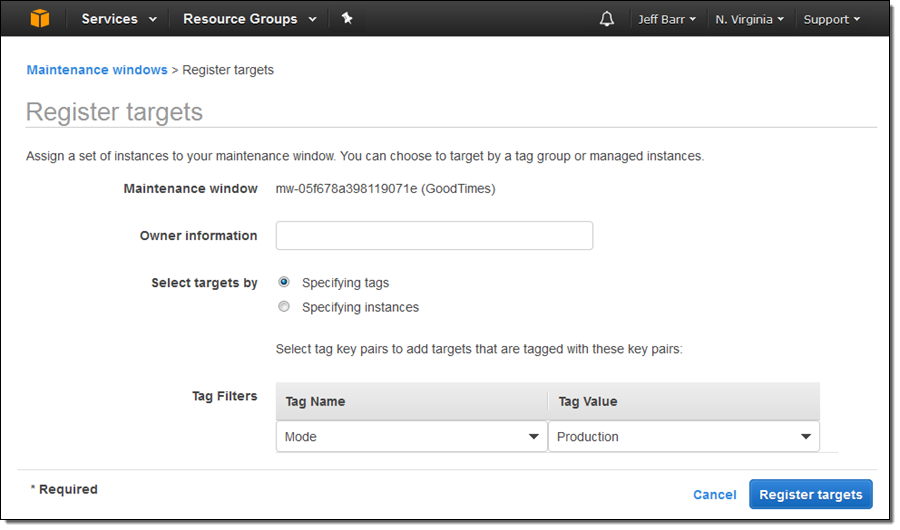Screen dimensions: 900x530
Task: Click the AWS cube logo icon
Action: (x=39, y=19)
